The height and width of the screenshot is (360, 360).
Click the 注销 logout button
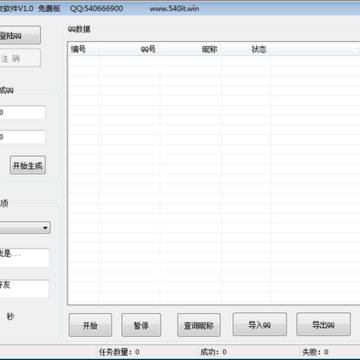pyautogui.click(x=19, y=58)
